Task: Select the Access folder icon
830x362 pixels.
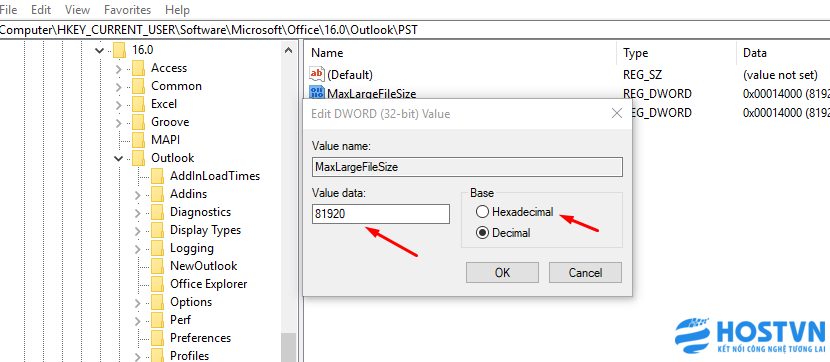Action: pos(139,68)
